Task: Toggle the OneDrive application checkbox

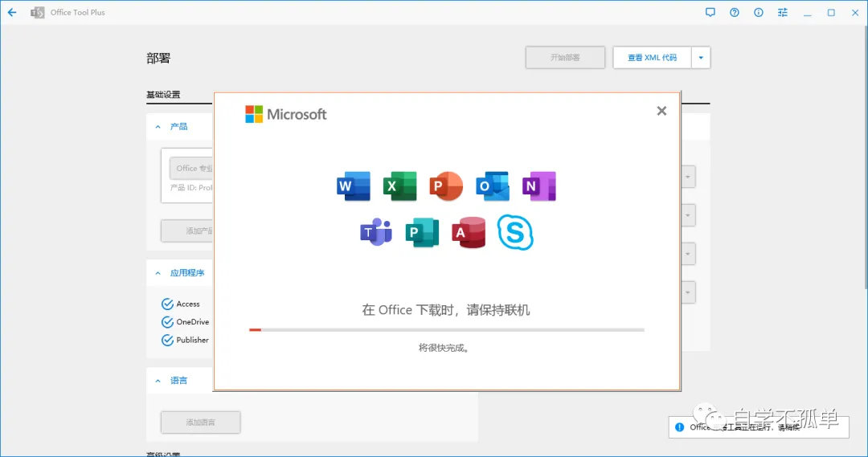Action: (x=167, y=322)
